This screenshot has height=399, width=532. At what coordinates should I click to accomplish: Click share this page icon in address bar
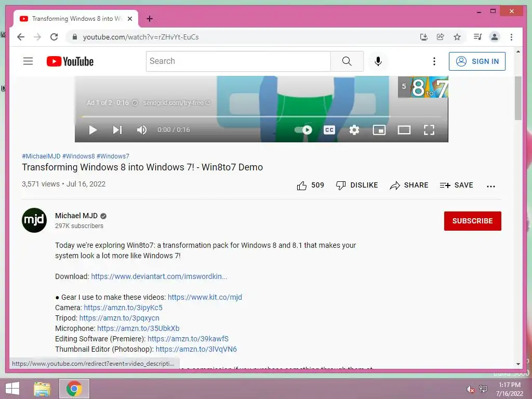coord(441,37)
